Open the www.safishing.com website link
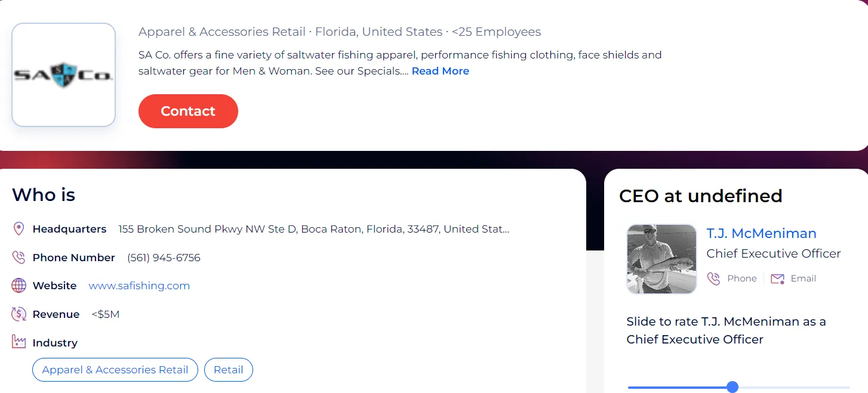 pyautogui.click(x=139, y=286)
